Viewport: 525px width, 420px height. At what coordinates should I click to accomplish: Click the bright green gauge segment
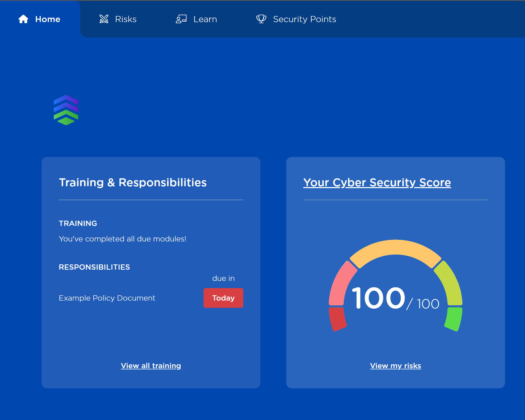454,319
